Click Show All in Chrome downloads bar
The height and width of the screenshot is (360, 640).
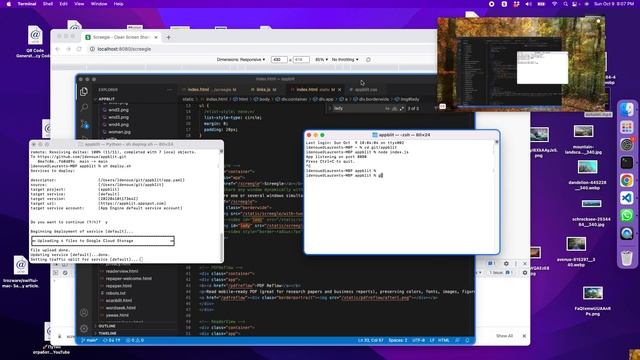[504, 336]
